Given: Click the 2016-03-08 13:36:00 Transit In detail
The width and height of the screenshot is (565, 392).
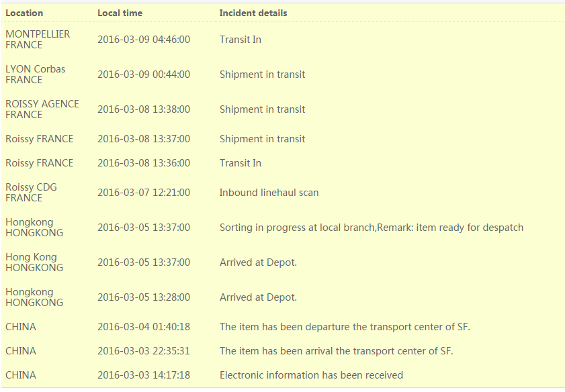Looking at the screenshot, I should (241, 163).
